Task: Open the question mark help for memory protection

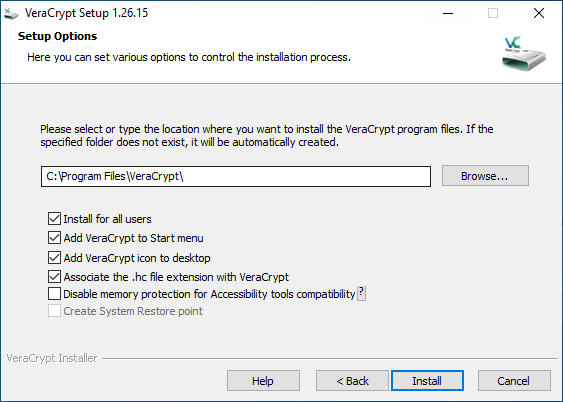Action: (362, 293)
